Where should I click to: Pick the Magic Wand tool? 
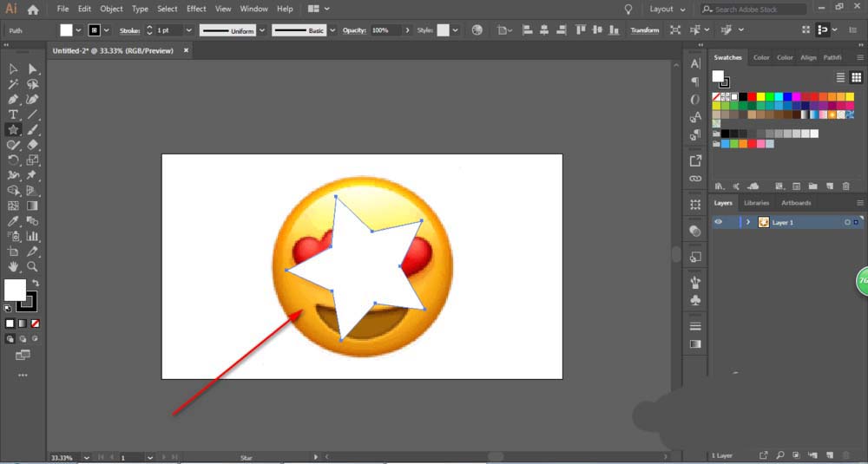tap(13, 84)
